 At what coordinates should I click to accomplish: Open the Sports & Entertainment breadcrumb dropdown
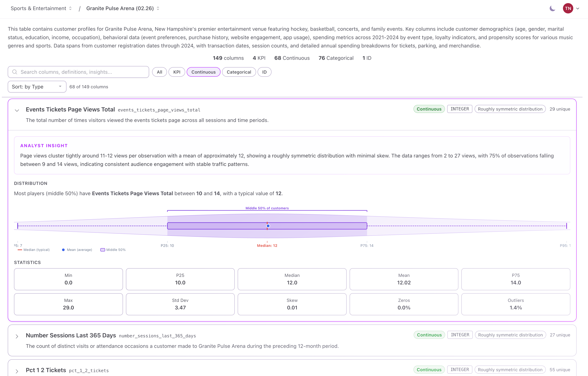click(x=41, y=8)
